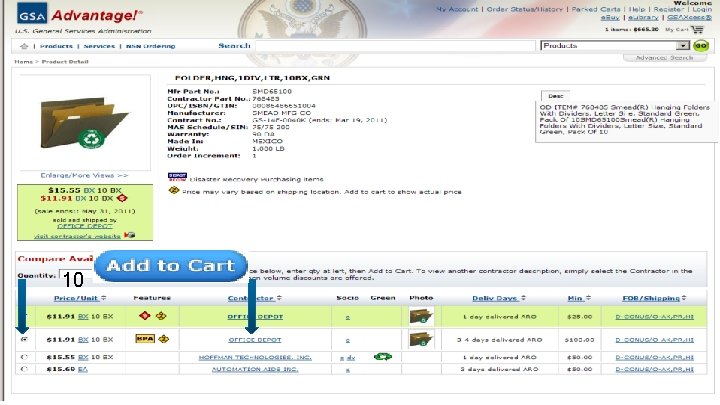The width and height of the screenshot is (720, 405).
Task: Click the main folder product image
Action: (x=84, y=123)
